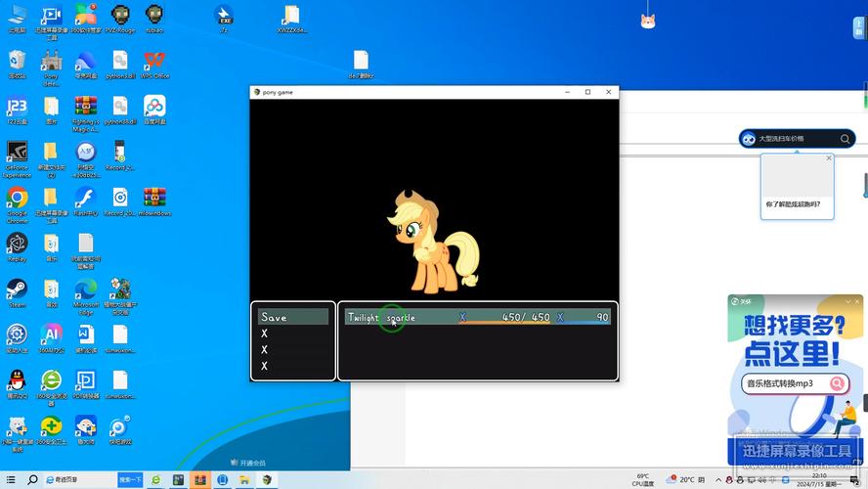Close the small white popup card
This screenshot has height=489, width=868.
[829, 158]
